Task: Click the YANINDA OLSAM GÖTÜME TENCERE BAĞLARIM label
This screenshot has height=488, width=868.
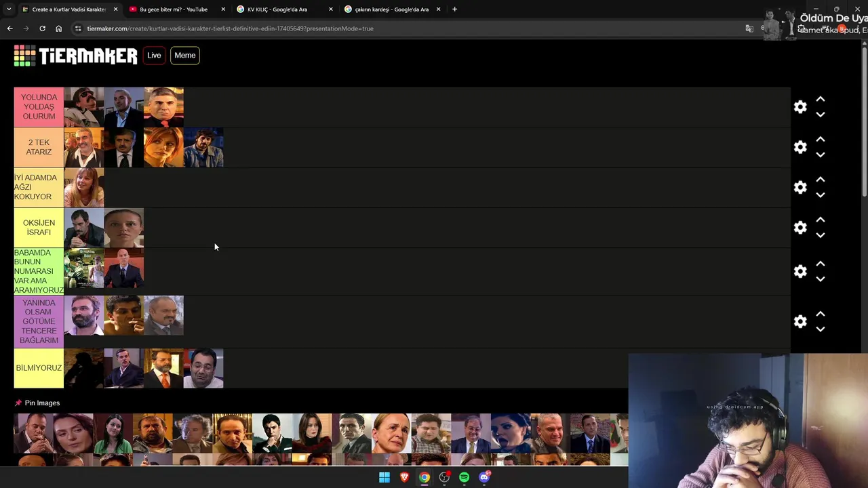Action: coord(39,321)
